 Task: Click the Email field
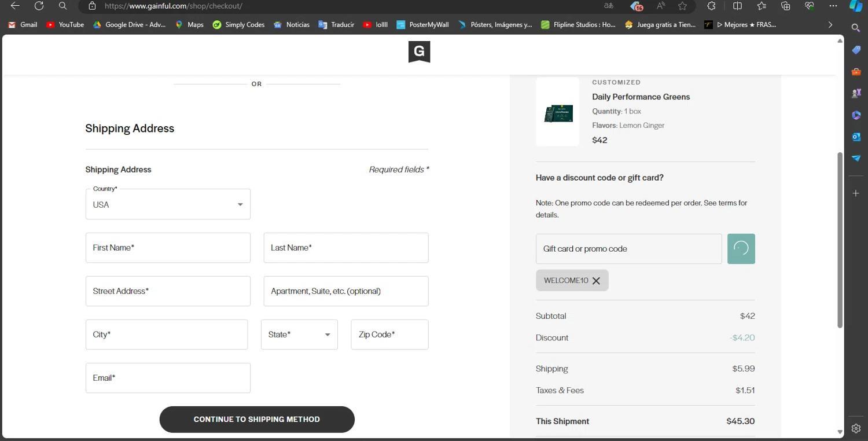pos(168,378)
